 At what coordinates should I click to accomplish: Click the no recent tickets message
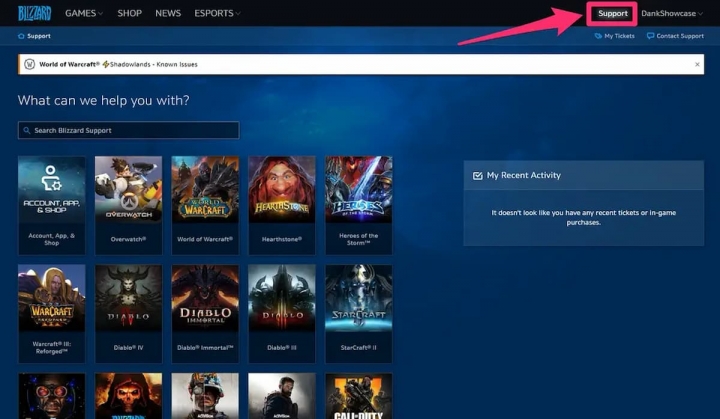[x=584, y=217]
